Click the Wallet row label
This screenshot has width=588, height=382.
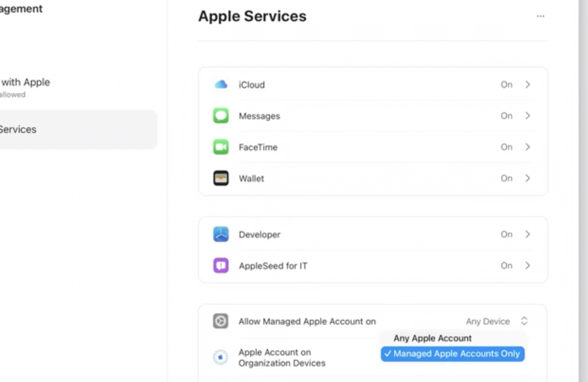point(251,178)
